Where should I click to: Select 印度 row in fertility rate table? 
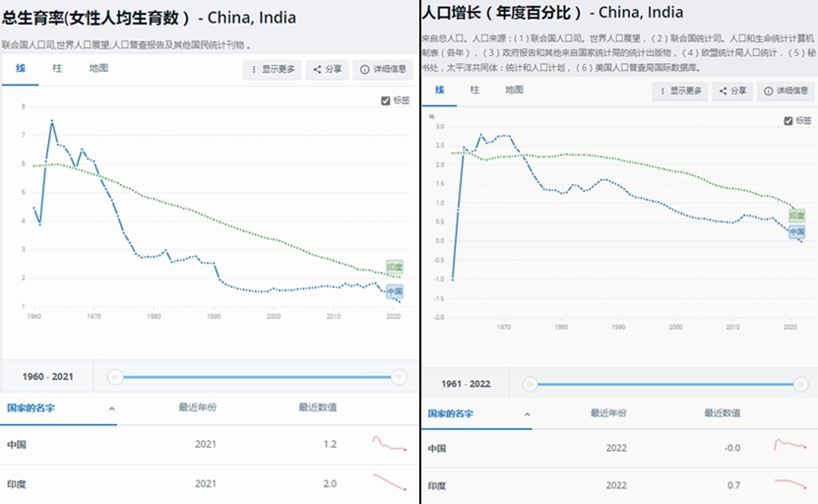point(197,483)
